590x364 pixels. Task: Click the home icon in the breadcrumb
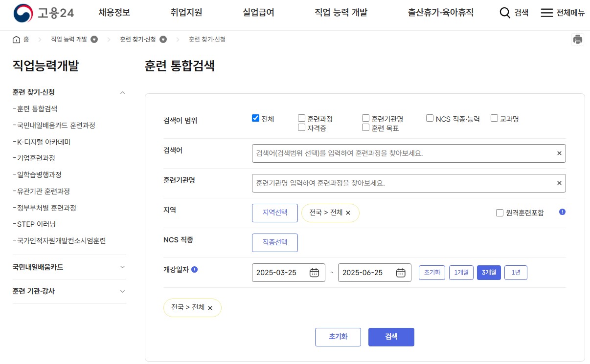coord(15,39)
